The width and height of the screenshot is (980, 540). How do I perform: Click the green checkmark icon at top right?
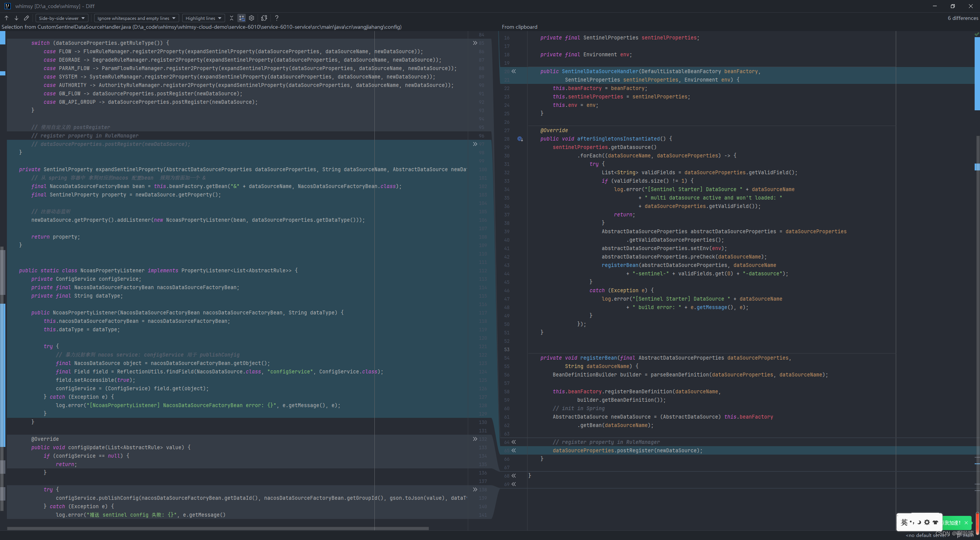[x=977, y=34]
